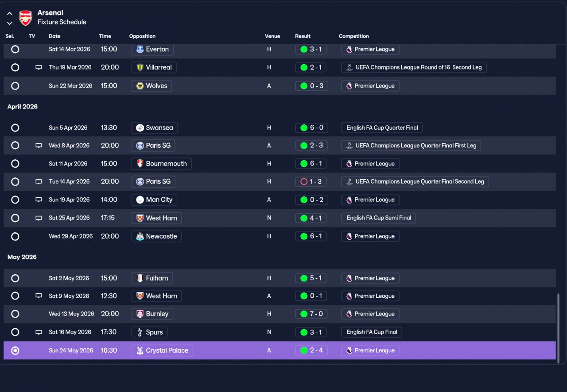Sort by Venue column header
Screen dimensions: 567x392
pos(272,36)
